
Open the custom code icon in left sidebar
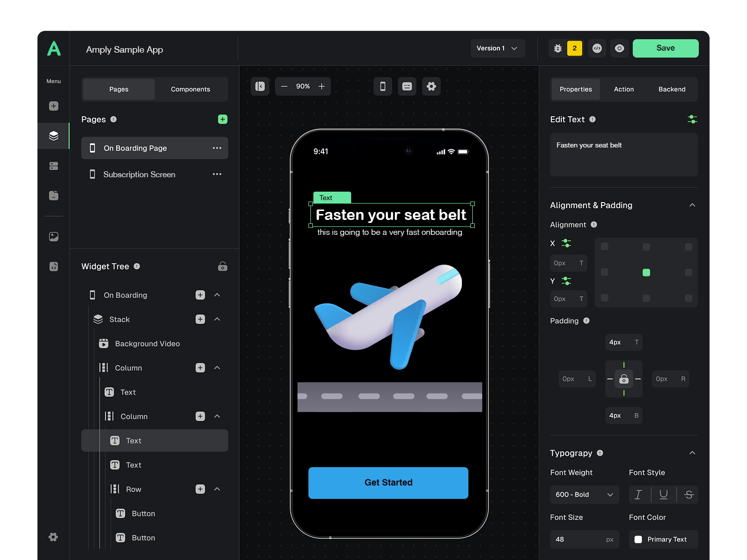[53, 266]
